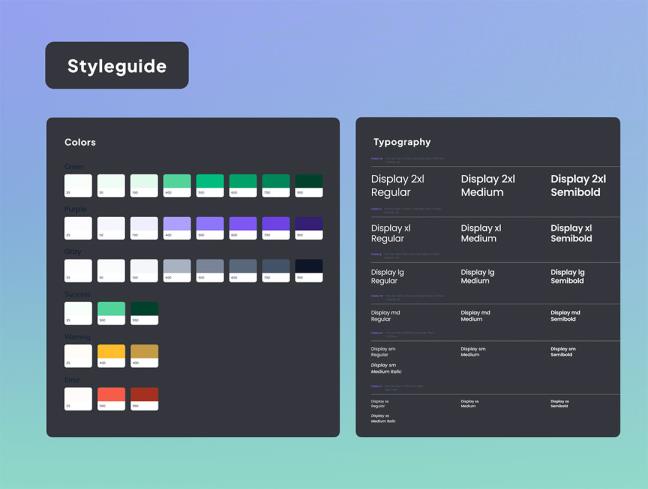Choose the Purple 400 lavender swatch

pos(177,227)
